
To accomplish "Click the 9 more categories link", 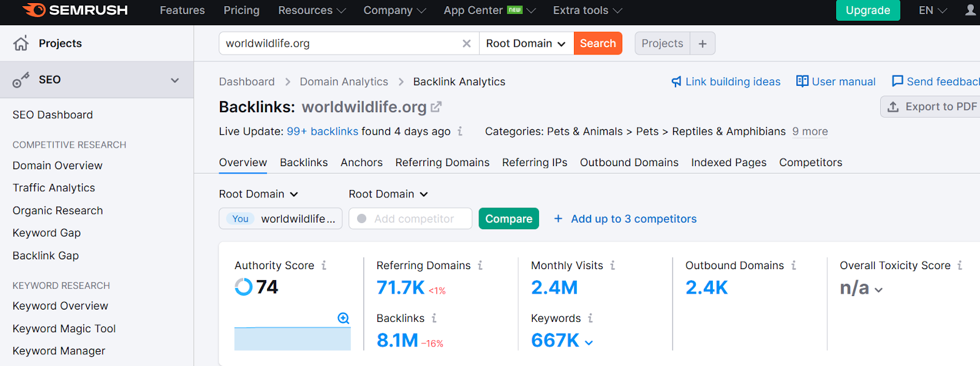I will pos(810,131).
